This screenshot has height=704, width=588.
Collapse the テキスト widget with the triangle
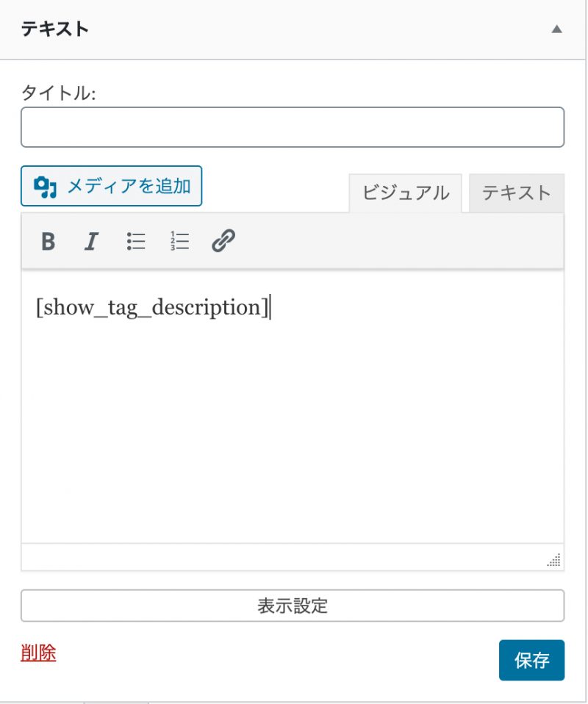pyautogui.click(x=556, y=29)
